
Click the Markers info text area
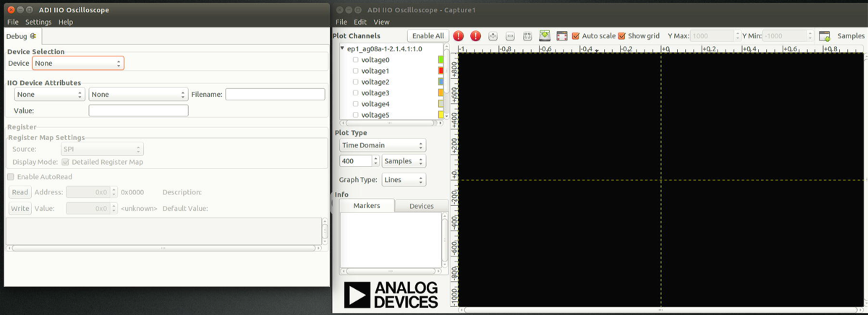click(x=390, y=241)
